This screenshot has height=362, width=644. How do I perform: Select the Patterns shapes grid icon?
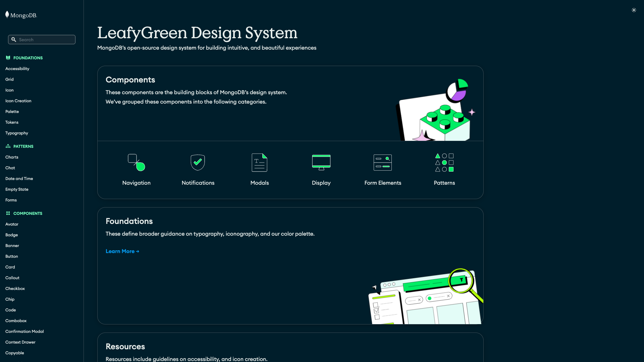click(444, 163)
